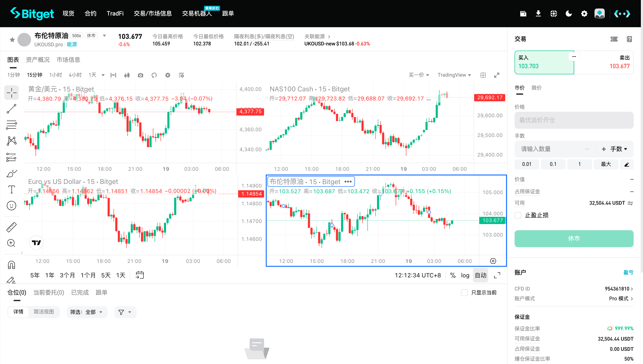Open the trade panel help icon

(x=629, y=39)
